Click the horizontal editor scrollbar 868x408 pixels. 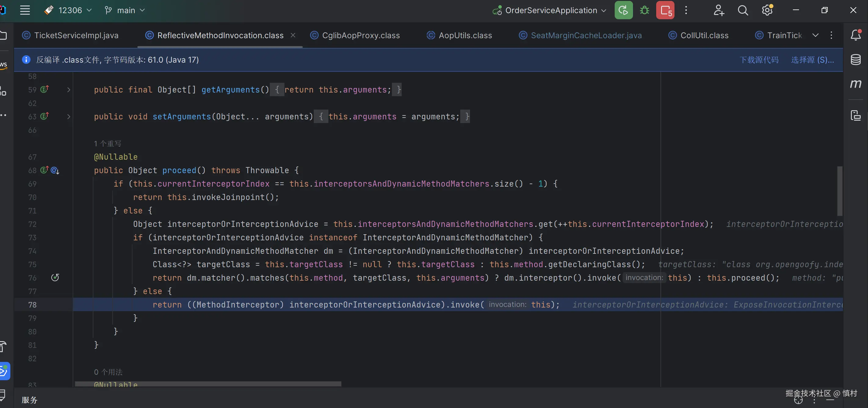(x=208, y=384)
